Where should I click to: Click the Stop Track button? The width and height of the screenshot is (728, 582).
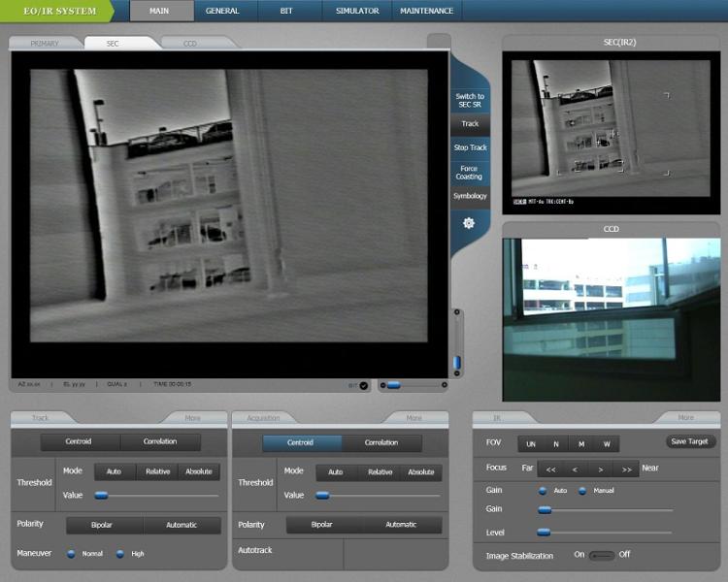470,147
